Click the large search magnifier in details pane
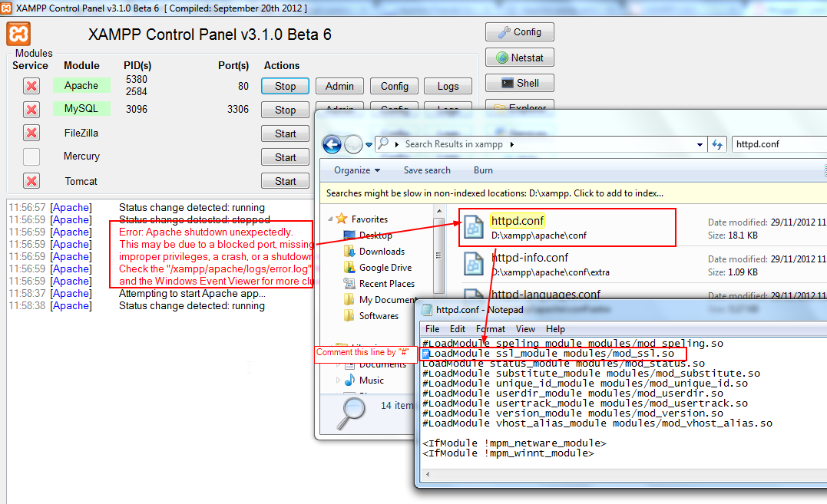Image resolution: width=827 pixels, height=504 pixels. (x=352, y=413)
